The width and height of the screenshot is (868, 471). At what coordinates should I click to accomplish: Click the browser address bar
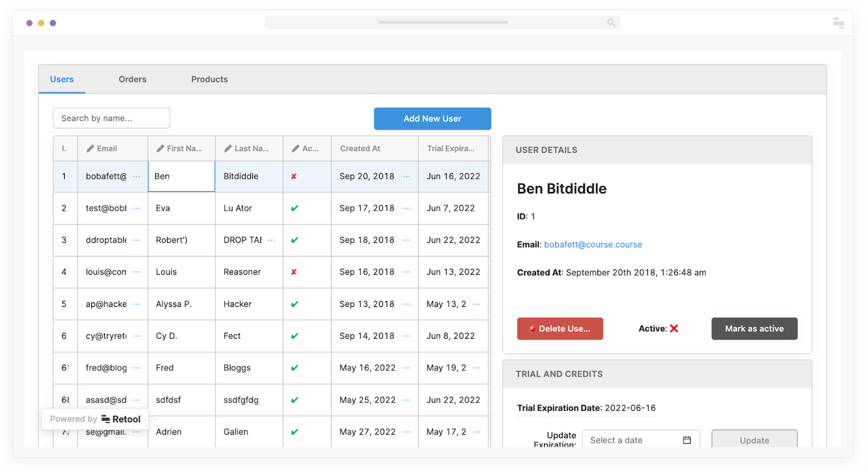tap(443, 22)
